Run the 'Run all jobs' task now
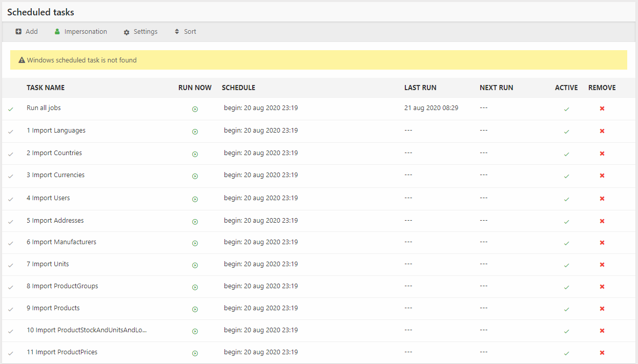 tap(195, 109)
